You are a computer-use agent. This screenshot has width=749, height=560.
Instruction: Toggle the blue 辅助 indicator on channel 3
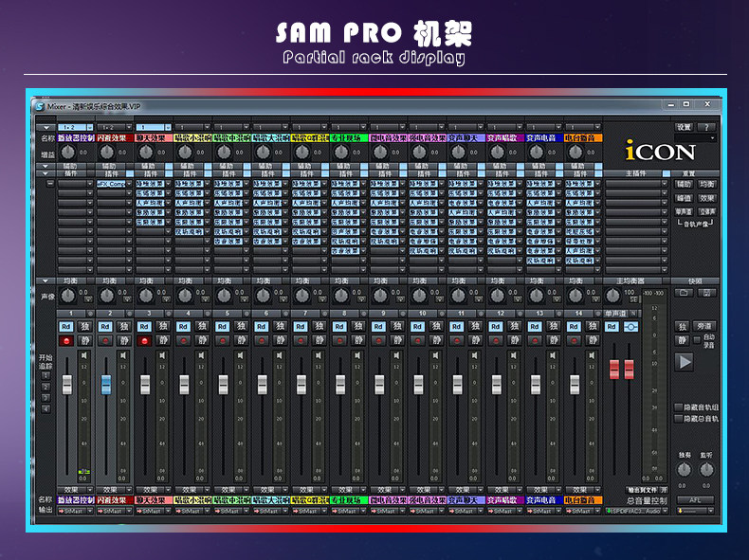(x=169, y=166)
